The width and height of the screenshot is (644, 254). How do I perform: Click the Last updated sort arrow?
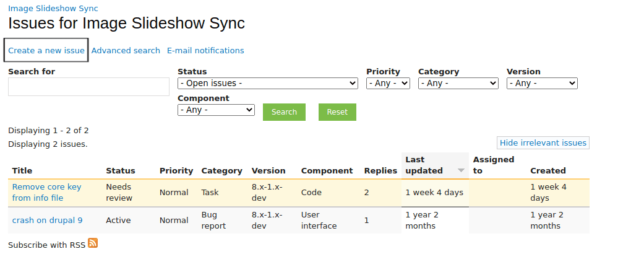click(461, 170)
